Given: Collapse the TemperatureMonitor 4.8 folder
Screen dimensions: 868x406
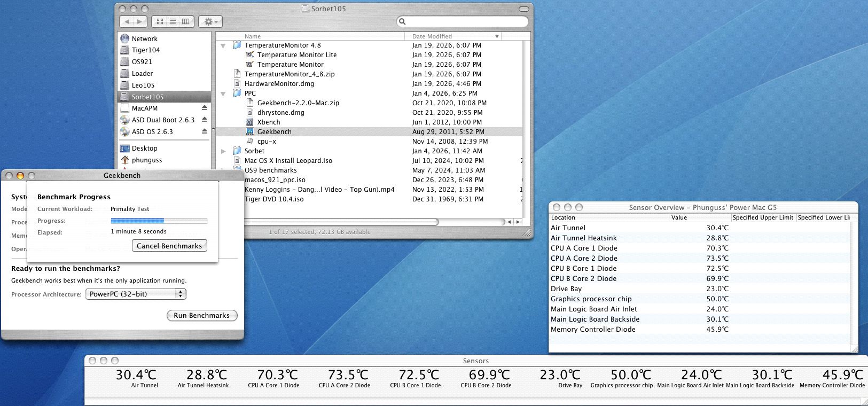Looking at the screenshot, I should (223, 46).
